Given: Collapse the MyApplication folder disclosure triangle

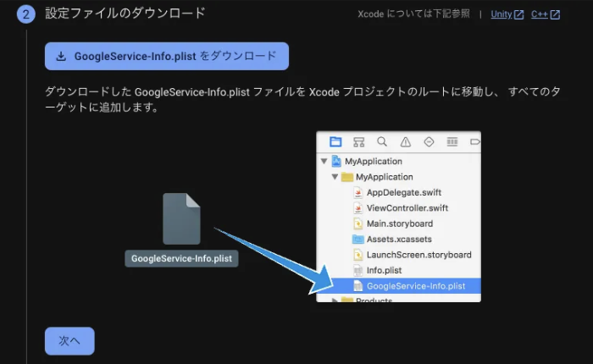Looking at the screenshot, I should [x=335, y=177].
